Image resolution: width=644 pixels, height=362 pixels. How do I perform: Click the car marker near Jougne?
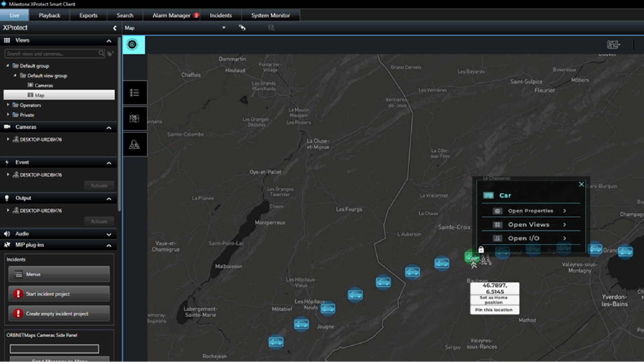coord(301,324)
